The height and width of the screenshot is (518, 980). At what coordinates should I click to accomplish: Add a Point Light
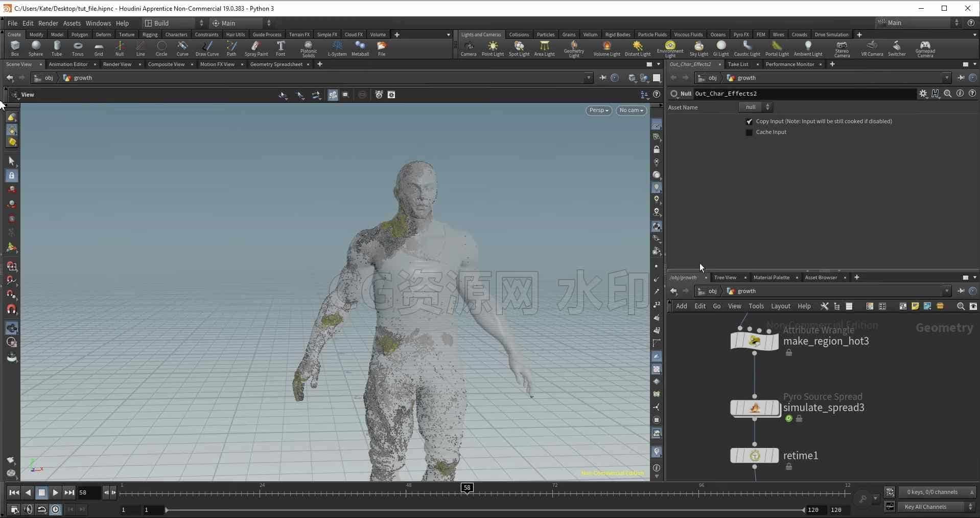493,48
